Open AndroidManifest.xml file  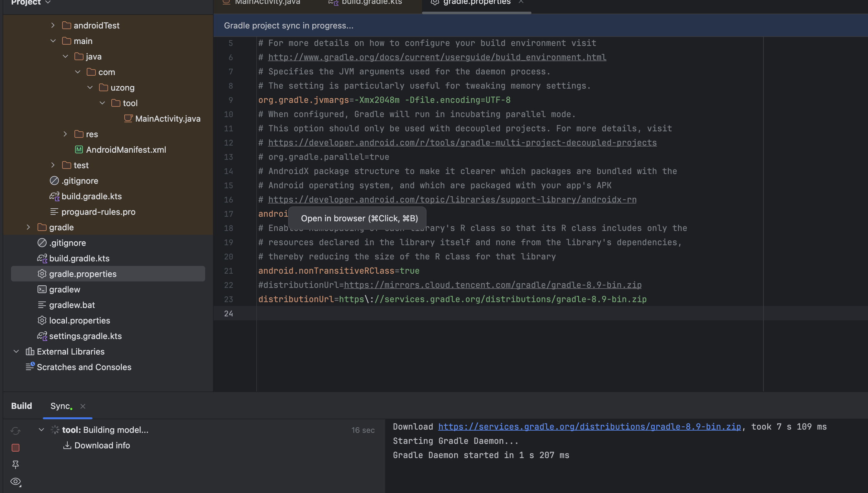[x=126, y=150]
